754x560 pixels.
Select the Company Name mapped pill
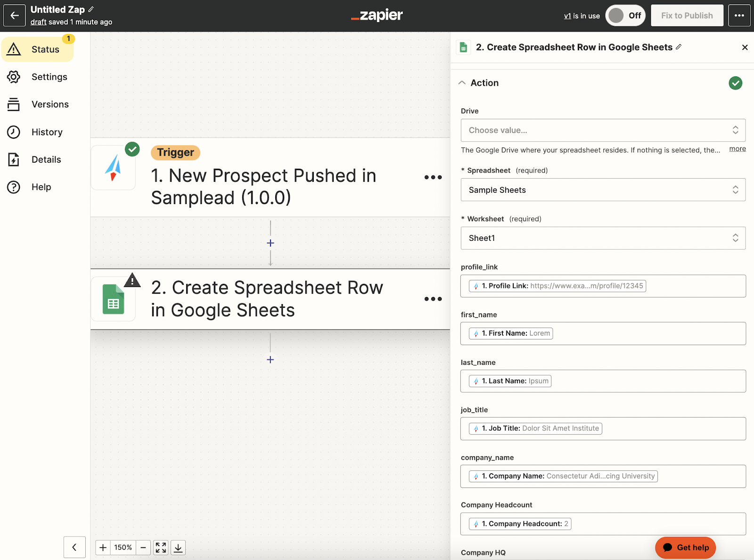point(563,476)
